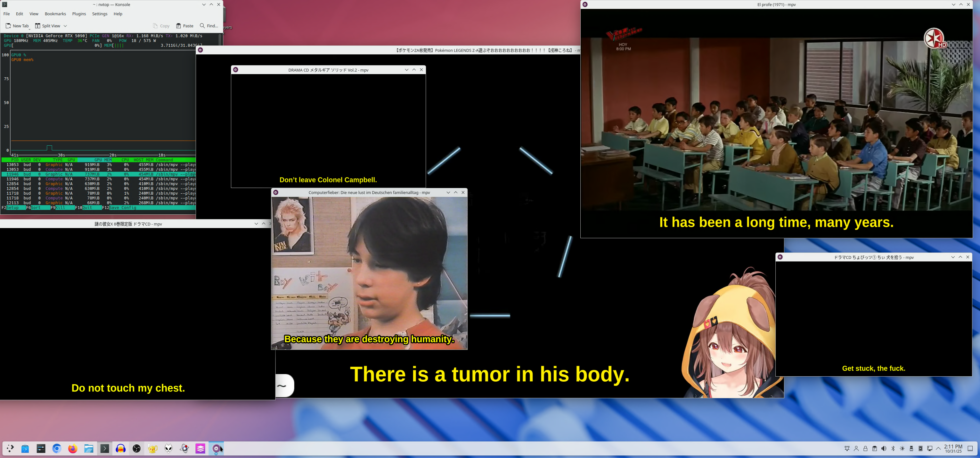Toggle notifications bell in system tray
The image size is (980, 458).
click(847, 448)
